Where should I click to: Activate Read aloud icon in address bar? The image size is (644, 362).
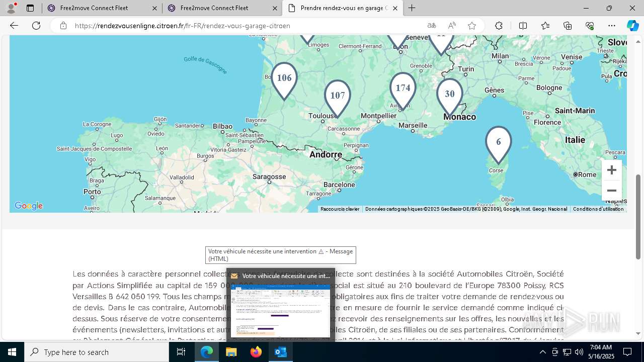click(x=452, y=26)
